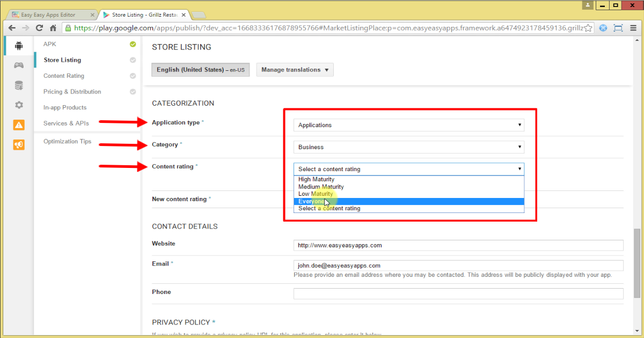Click the screenshot capture extension icon
The image size is (644, 338).
618,27
